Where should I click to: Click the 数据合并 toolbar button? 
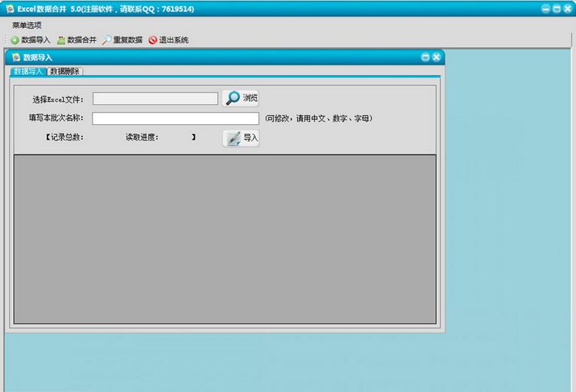(76, 40)
